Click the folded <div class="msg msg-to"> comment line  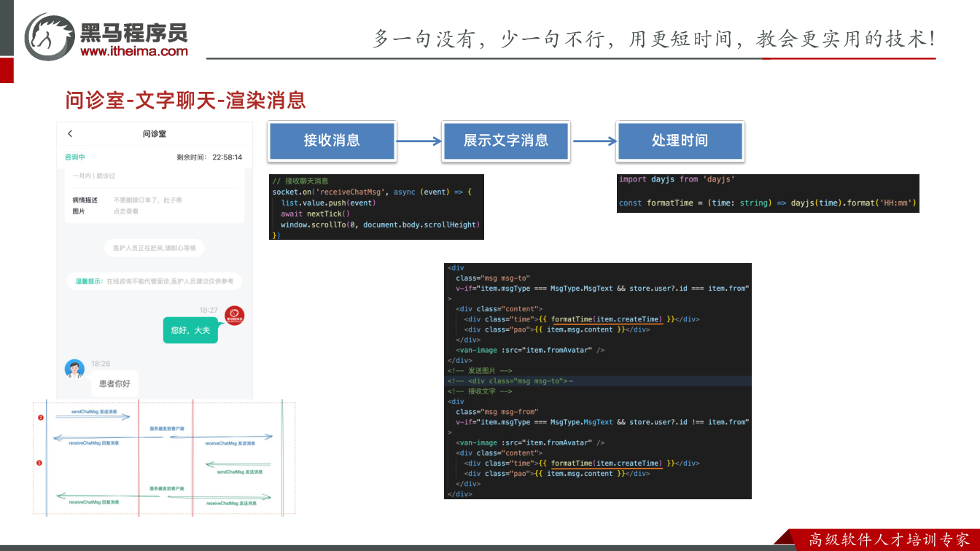point(510,380)
